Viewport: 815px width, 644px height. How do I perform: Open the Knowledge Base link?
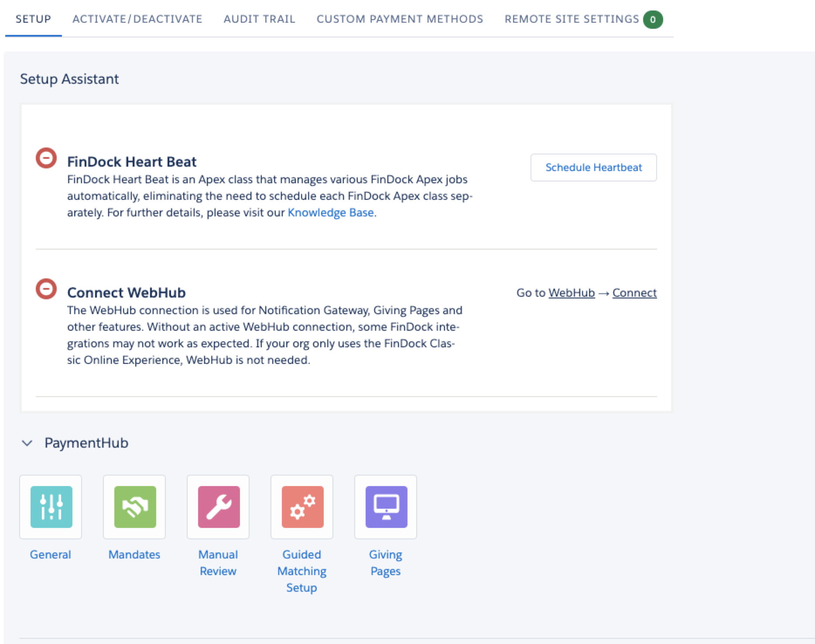point(330,212)
